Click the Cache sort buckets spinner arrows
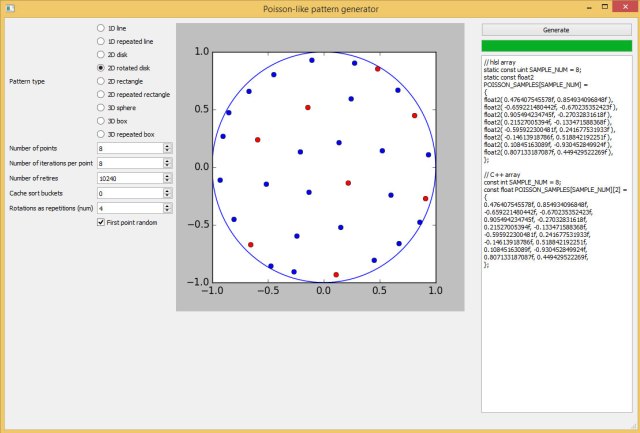The image size is (640, 433). point(167,193)
